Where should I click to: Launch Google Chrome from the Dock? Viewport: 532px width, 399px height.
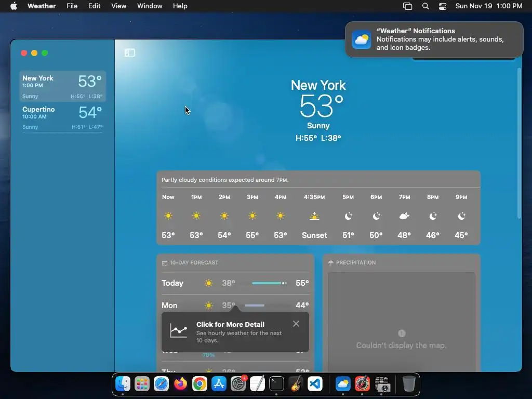point(199,384)
